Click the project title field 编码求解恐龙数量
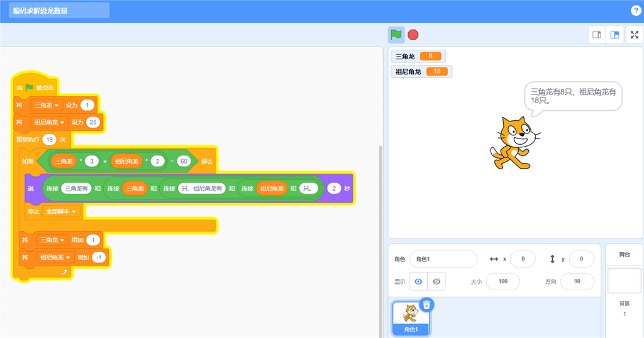Viewport: 644px width, 338px height. pos(59,11)
